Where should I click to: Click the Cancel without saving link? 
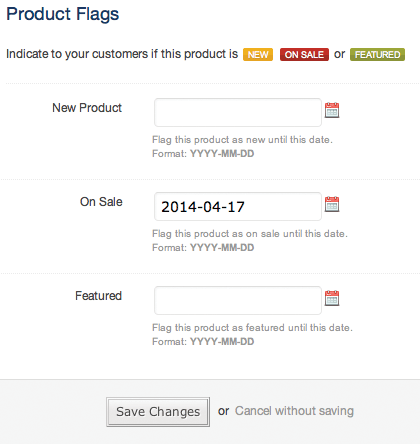click(x=294, y=411)
